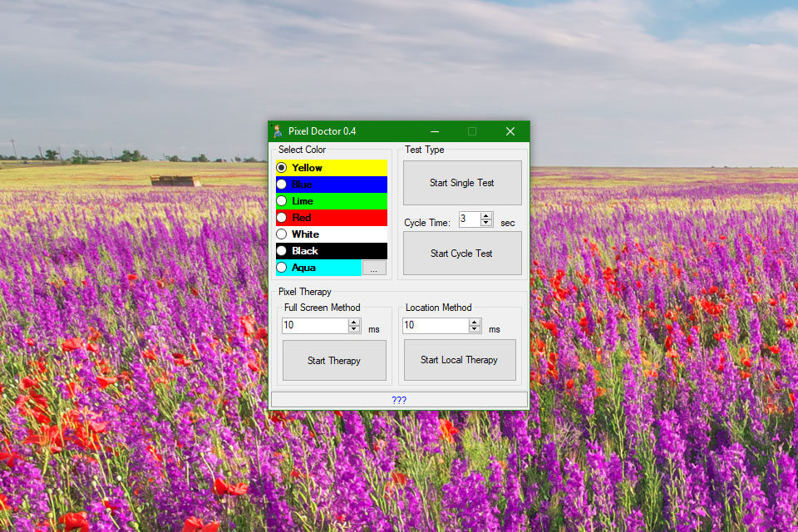Focus the Full Screen Method interval field
The width and height of the screenshot is (798, 532).
pos(316,326)
